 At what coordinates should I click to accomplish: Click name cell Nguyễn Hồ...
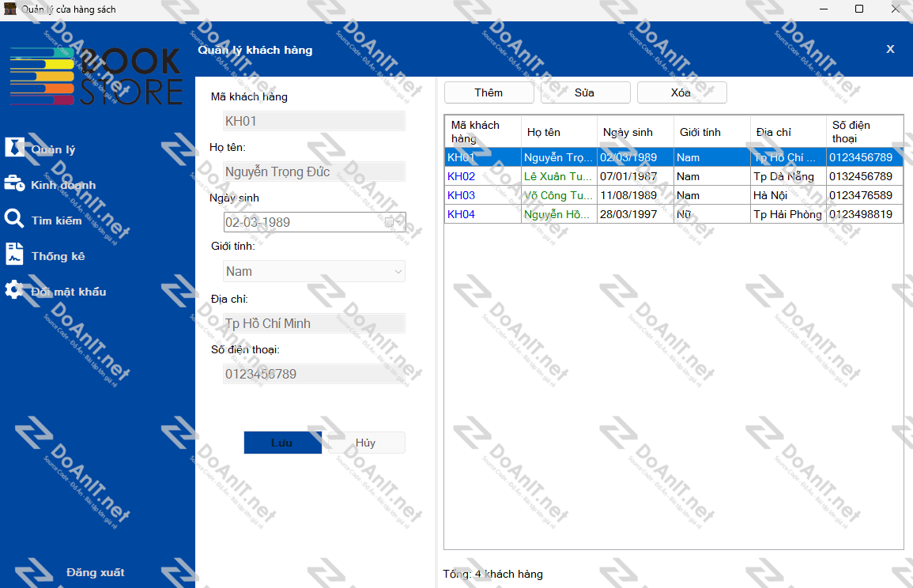coord(559,214)
